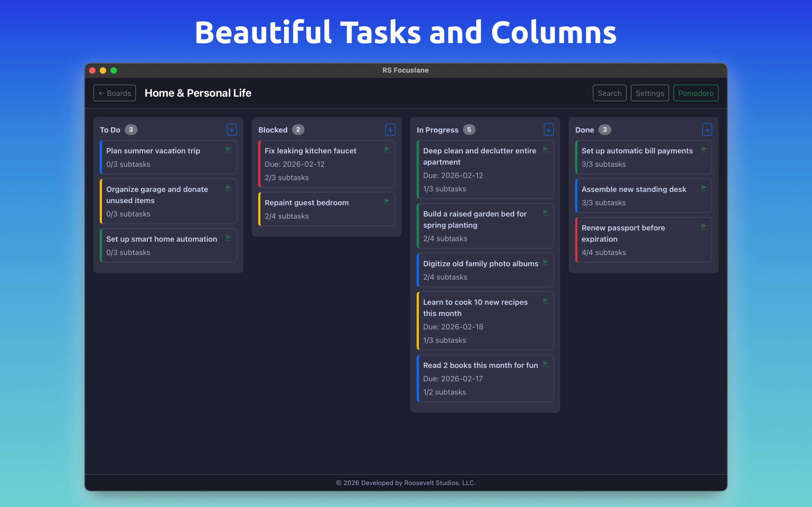Click the plus icon in Blocked column
Image resolution: width=812 pixels, height=507 pixels.
(x=390, y=130)
